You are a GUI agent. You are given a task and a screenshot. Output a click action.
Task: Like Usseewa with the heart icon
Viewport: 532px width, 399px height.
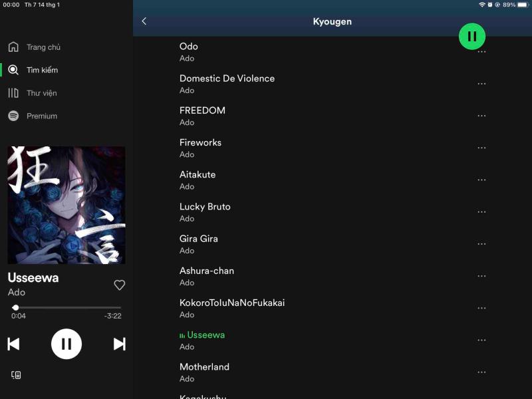click(120, 285)
